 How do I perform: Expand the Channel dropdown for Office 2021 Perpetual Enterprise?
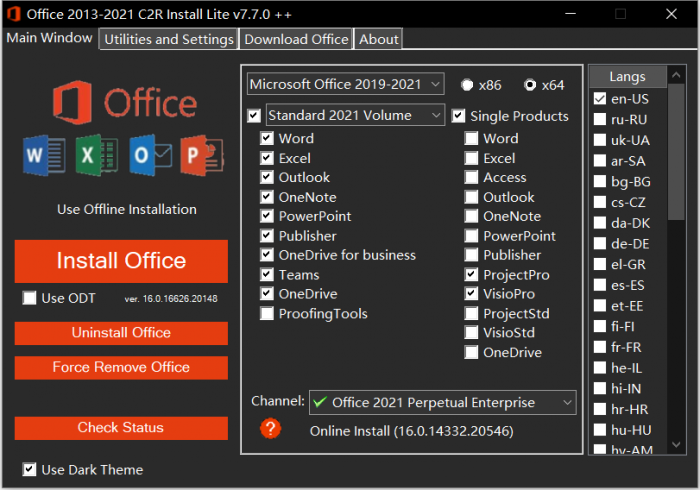[x=442, y=403]
